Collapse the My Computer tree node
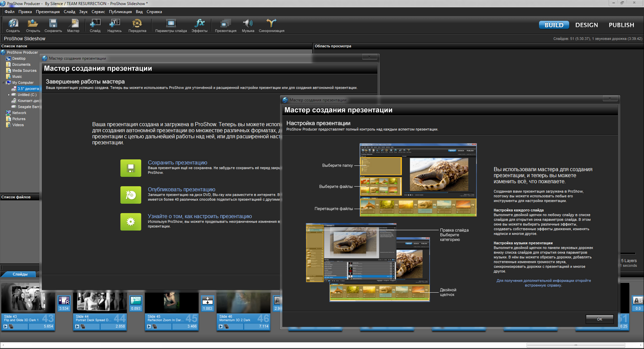 click(x=4, y=83)
